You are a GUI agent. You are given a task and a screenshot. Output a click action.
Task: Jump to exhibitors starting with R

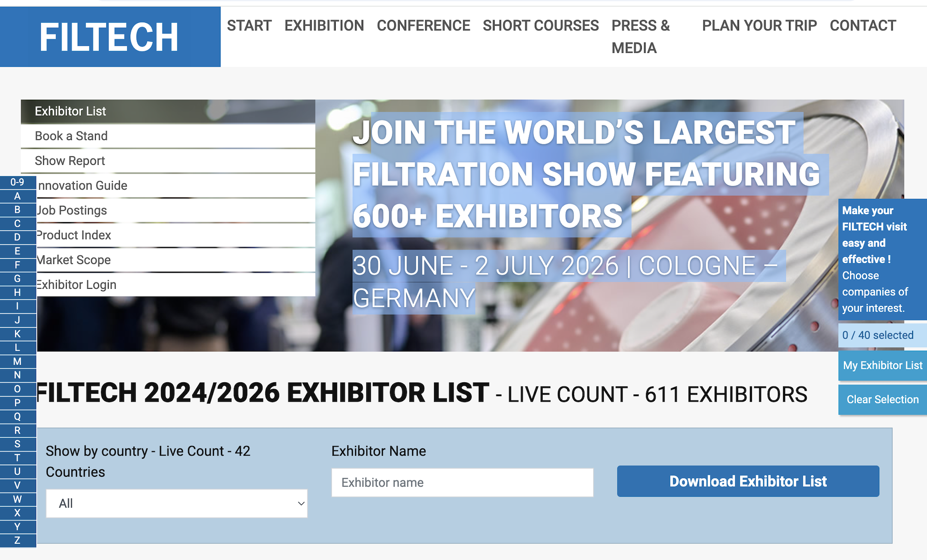click(x=18, y=430)
